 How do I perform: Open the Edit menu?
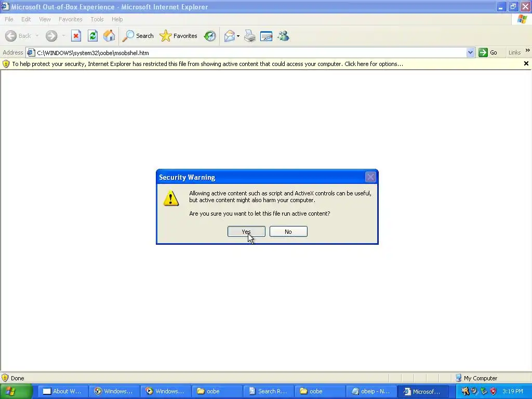click(x=26, y=19)
